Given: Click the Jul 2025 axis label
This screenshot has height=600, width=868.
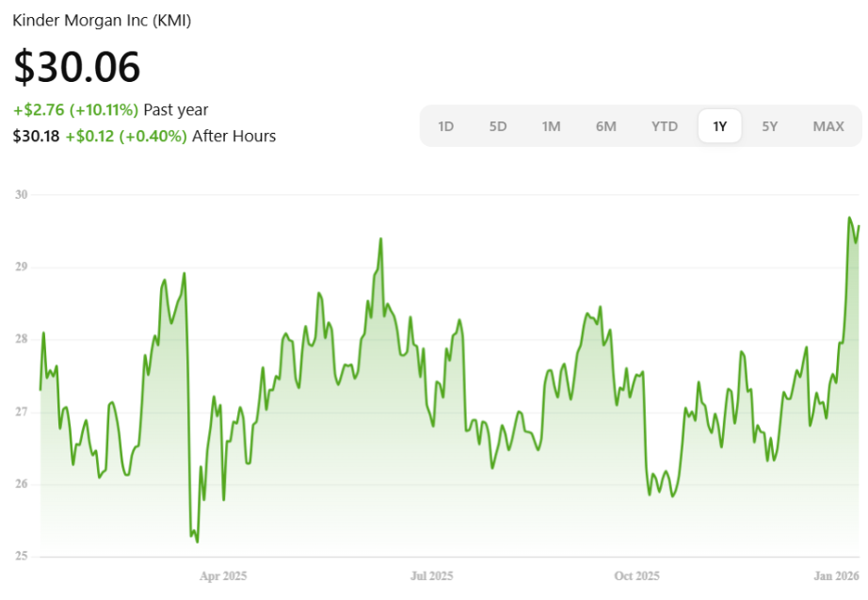Looking at the screenshot, I should tap(430, 576).
